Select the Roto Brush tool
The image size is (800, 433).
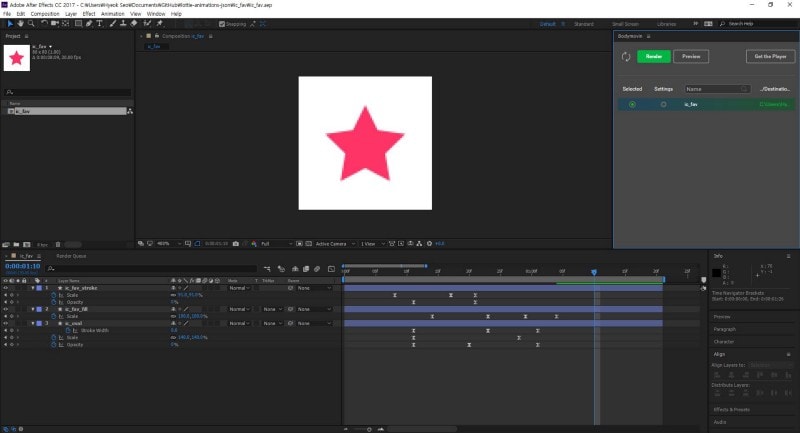click(147, 23)
